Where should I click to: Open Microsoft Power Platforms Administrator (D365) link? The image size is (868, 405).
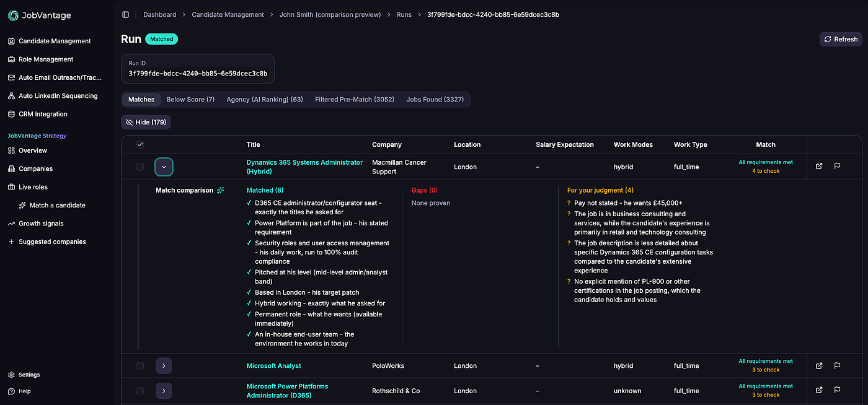287,391
